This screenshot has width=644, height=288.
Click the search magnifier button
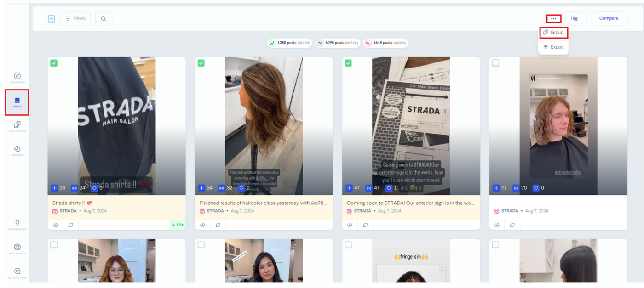pyautogui.click(x=103, y=18)
